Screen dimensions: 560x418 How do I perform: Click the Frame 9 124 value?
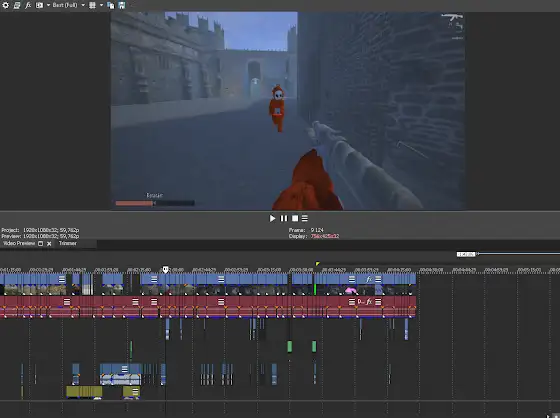click(317, 230)
